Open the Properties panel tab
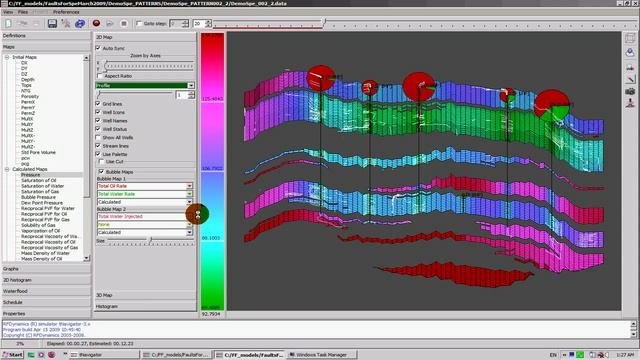The height and width of the screenshot is (360, 640). [x=46, y=313]
